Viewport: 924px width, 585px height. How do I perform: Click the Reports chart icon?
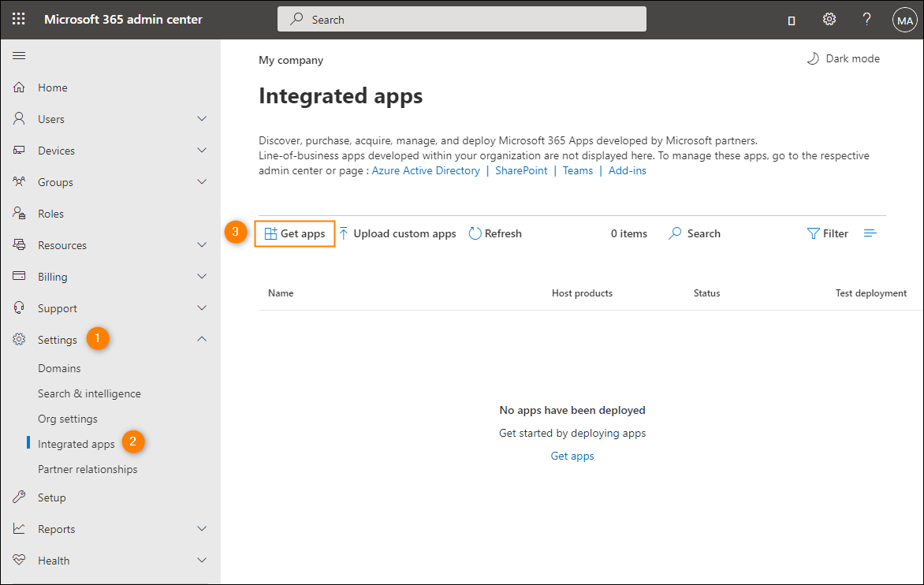click(x=19, y=528)
